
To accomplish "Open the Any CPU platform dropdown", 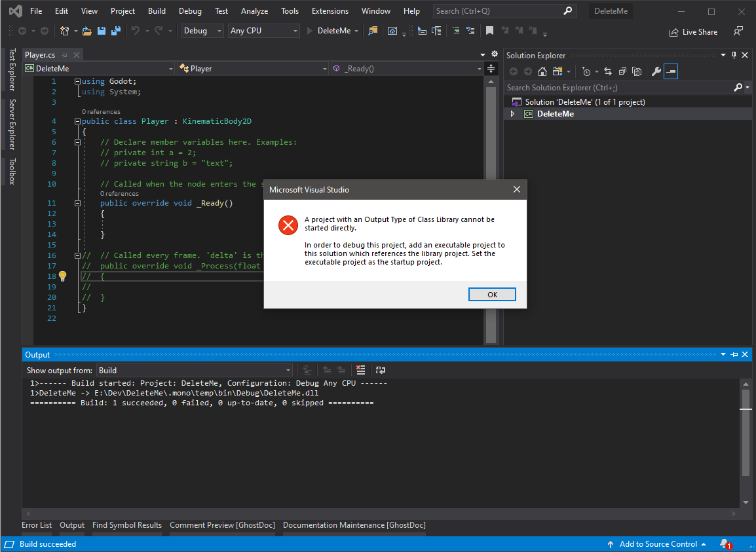I will [263, 31].
